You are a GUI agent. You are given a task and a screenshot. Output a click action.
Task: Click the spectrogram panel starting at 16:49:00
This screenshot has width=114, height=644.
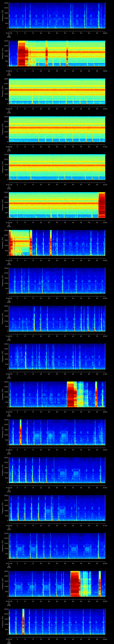coord(57,470)
